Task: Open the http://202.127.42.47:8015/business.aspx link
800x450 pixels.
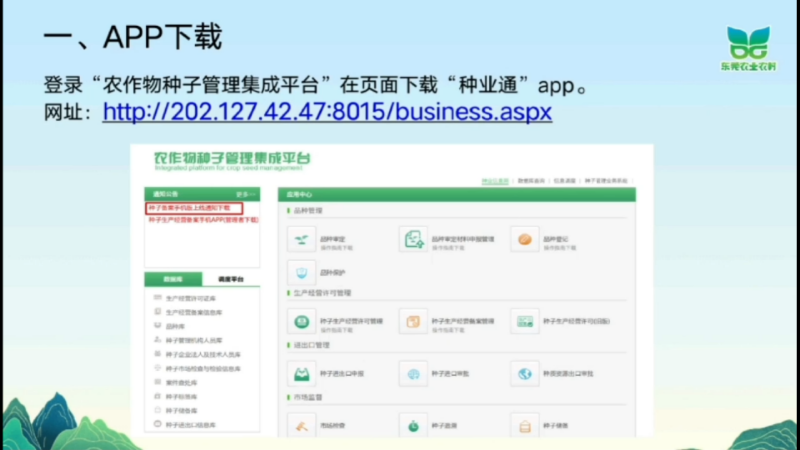Action: coord(327,111)
